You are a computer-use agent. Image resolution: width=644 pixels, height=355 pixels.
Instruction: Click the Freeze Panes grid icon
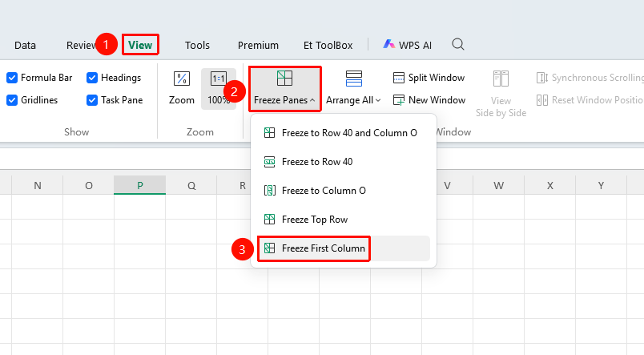click(284, 78)
